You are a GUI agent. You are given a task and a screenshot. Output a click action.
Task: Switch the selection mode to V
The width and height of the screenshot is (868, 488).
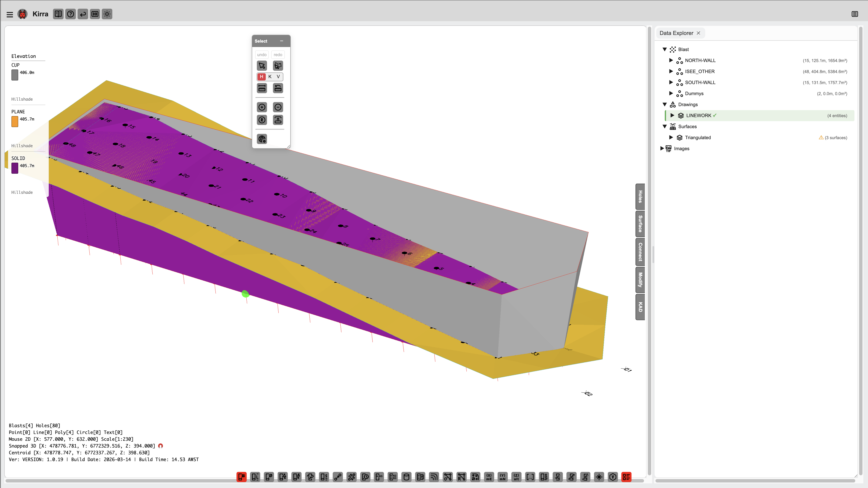pos(278,77)
